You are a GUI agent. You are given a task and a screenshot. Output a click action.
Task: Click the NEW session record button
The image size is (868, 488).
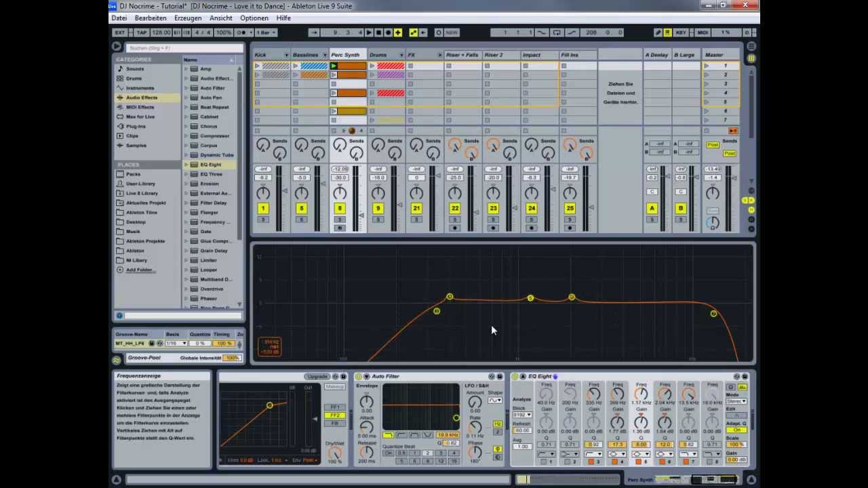coord(451,33)
